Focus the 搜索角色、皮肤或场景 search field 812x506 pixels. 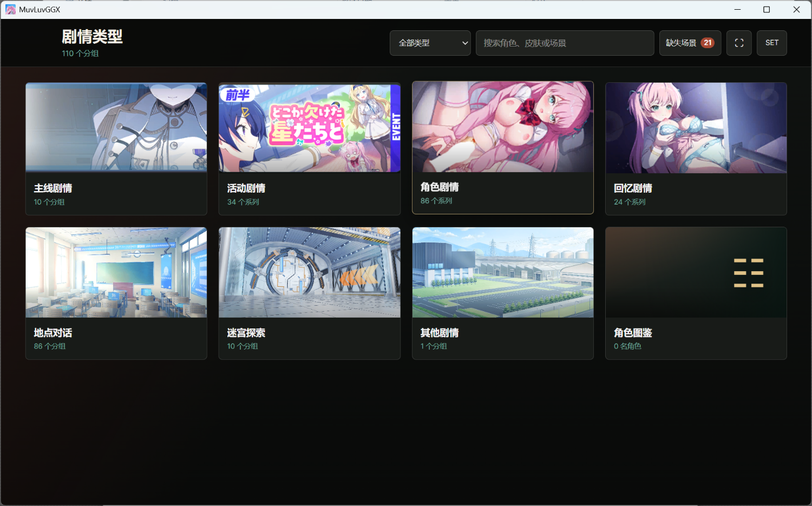565,43
